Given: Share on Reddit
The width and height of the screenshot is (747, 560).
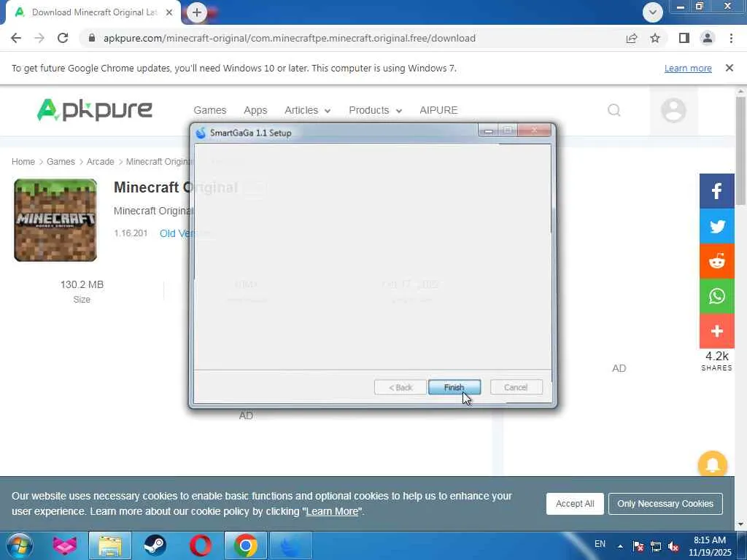Looking at the screenshot, I should click(717, 261).
